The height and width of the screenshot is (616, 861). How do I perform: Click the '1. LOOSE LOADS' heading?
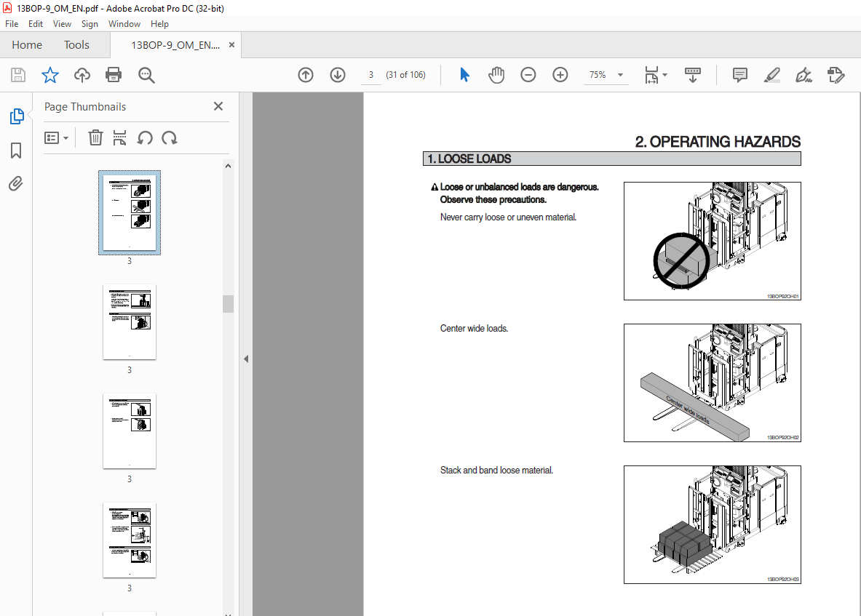(x=469, y=159)
